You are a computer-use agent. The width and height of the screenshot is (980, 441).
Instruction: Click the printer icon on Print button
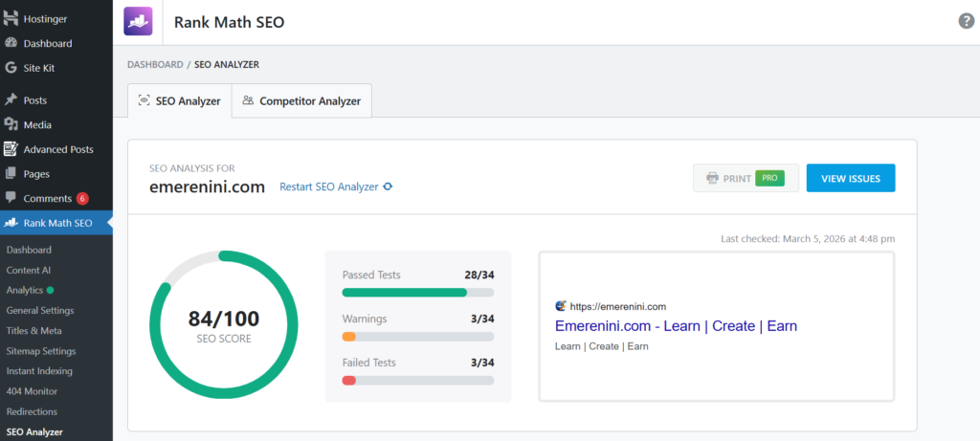pyautogui.click(x=712, y=179)
